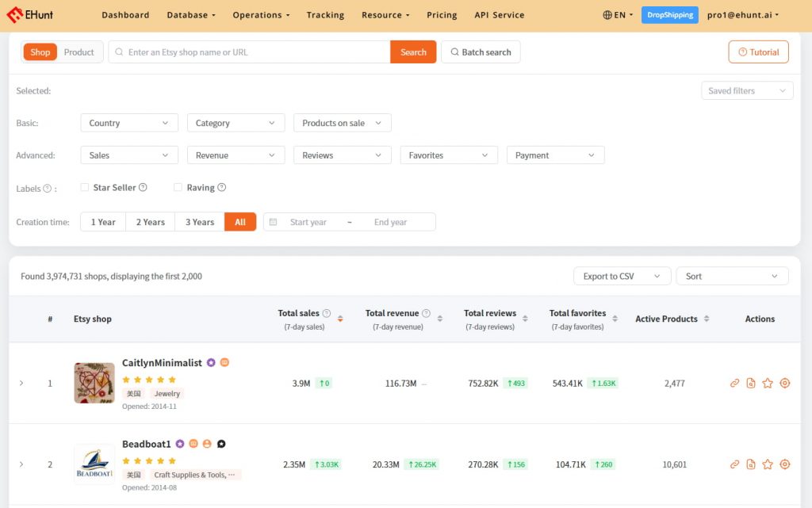Open the Saved filters dropdown
This screenshot has width=812, height=508.
(x=747, y=90)
